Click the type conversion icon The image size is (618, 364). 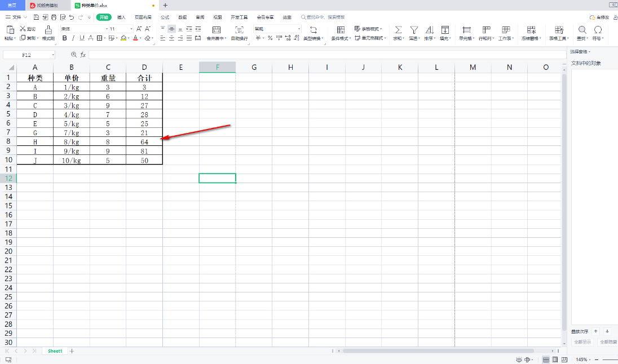click(314, 30)
